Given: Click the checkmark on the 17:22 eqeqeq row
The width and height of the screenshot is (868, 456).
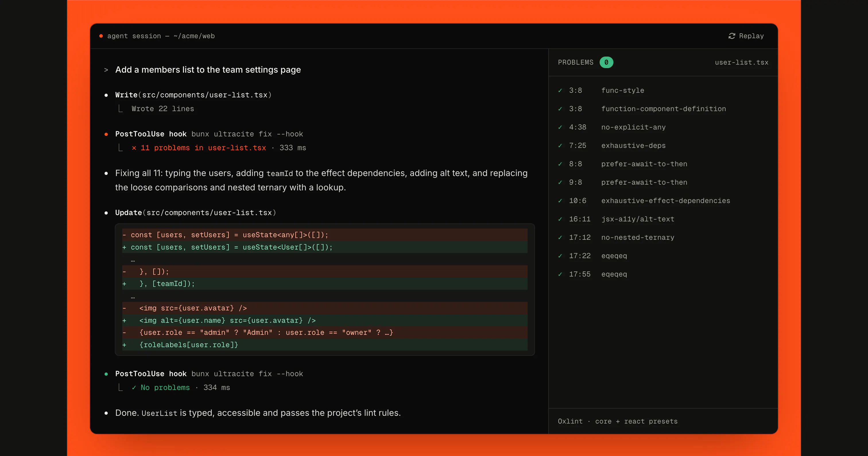Looking at the screenshot, I should (560, 256).
